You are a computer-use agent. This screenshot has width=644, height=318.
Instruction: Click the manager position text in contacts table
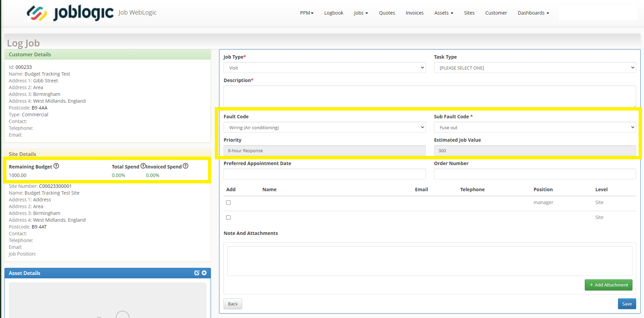543,202
